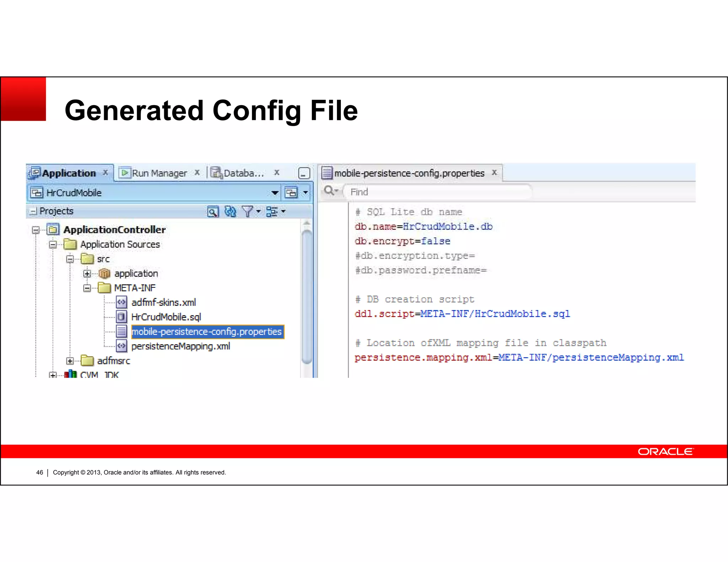The image size is (728, 562).
Task: Expand the application package node
Action: [87, 274]
